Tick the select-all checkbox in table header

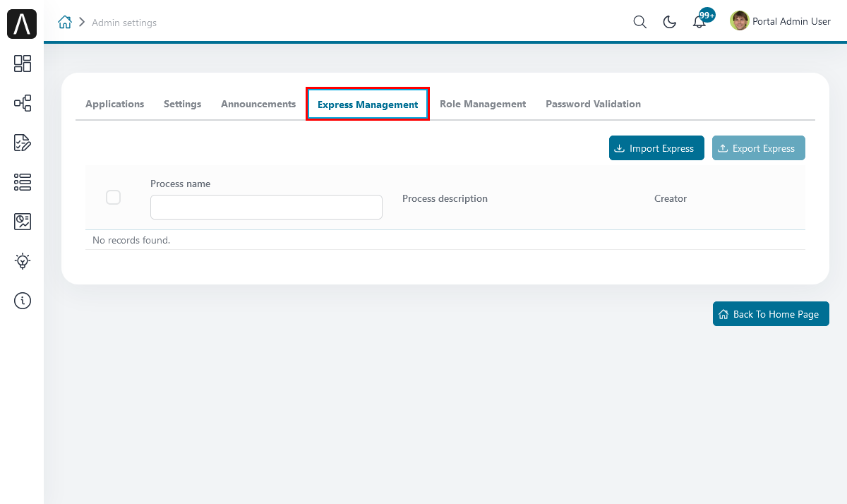(x=113, y=198)
